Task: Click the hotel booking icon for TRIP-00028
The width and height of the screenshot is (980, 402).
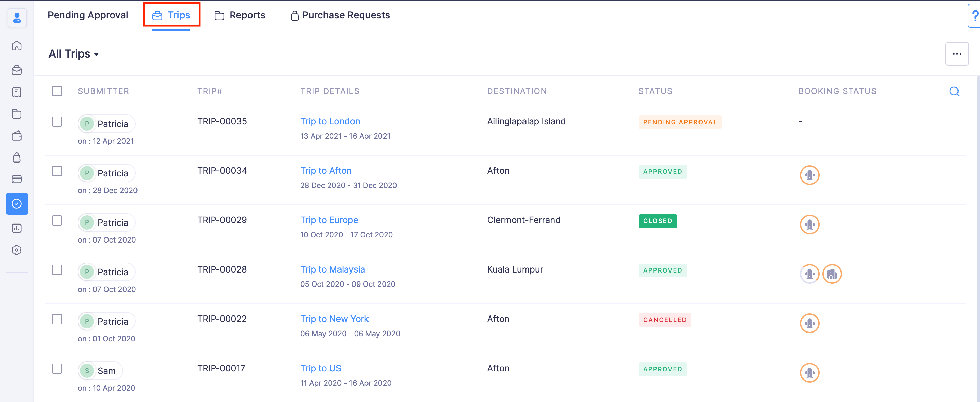Action: pos(832,274)
